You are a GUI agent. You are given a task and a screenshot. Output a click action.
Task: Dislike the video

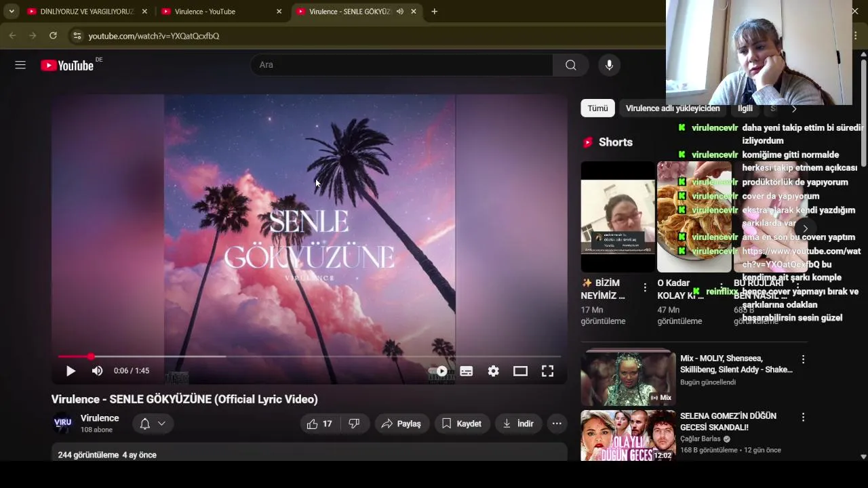(x=354, y=424)
